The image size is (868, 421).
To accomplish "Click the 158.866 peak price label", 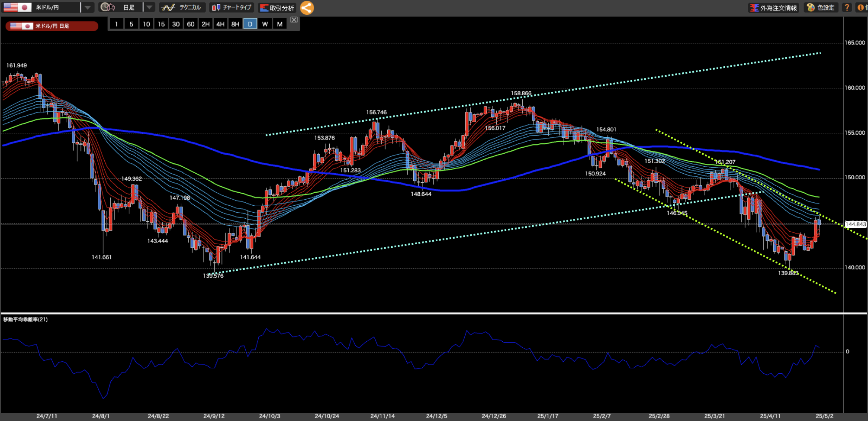I will click(x=521, y=94).
